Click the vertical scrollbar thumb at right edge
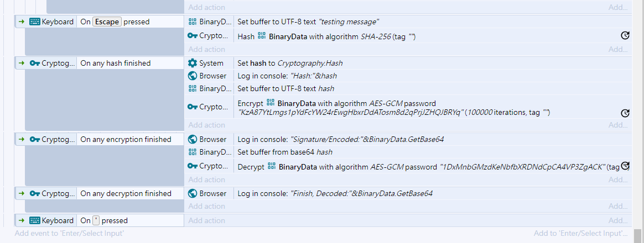The image size is (644, 243). point(637,236)
